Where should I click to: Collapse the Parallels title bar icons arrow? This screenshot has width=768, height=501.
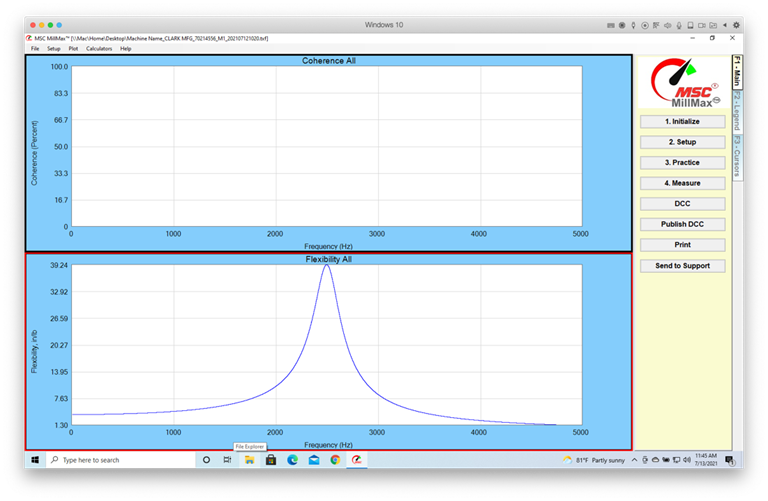click(x=725, y=25)
